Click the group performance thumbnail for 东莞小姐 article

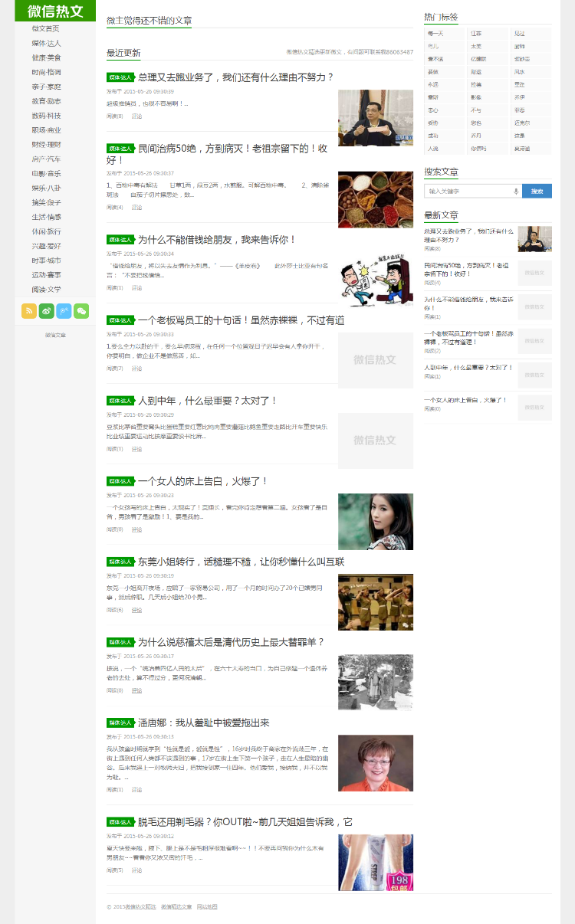pyautogui.click(x=376, y=602)
